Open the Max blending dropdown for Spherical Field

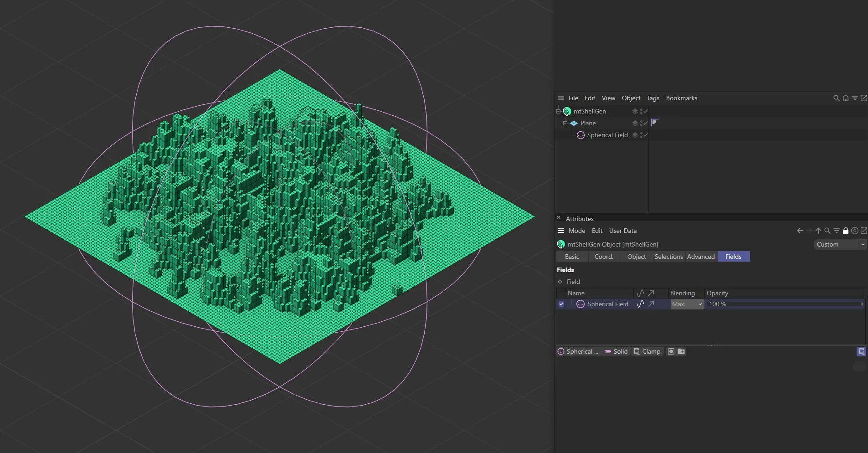pyautogui.click(x=687, y=304)
